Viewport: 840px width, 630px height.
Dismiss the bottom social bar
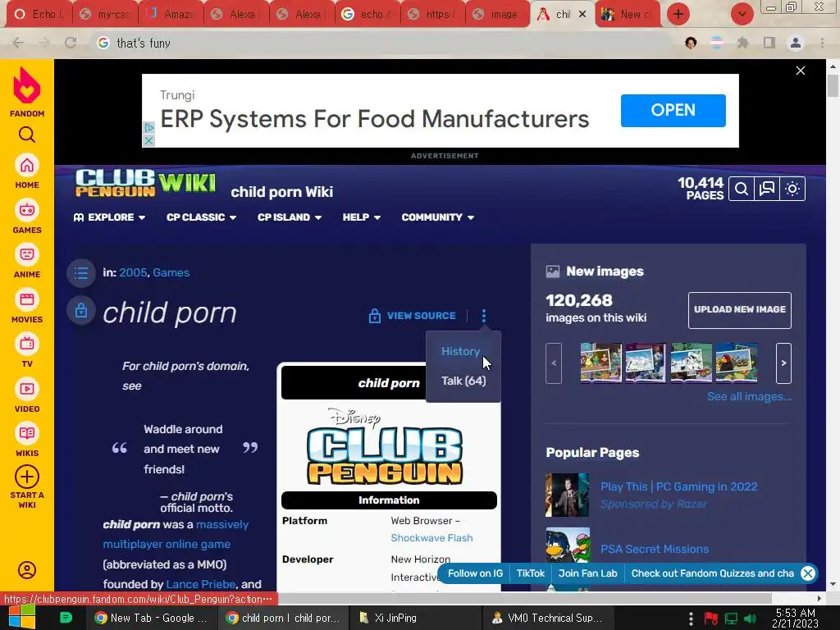(x=808, y=573)
